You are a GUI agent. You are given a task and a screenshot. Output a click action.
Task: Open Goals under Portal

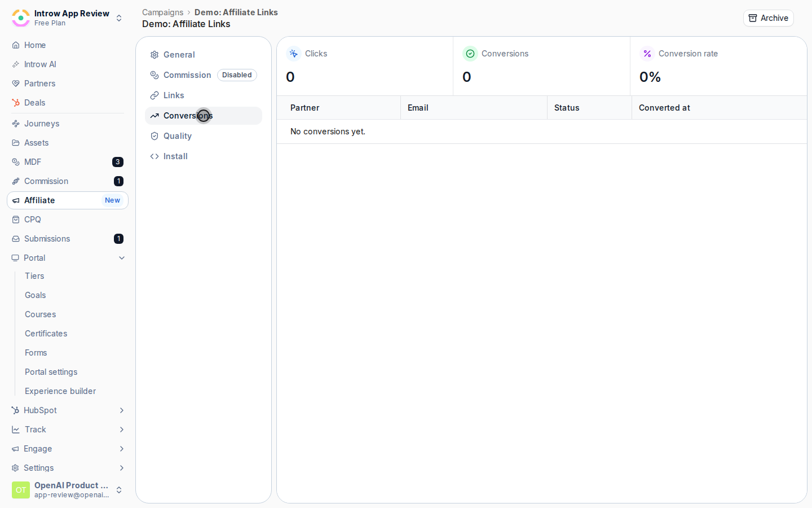(x=36, y=295)
